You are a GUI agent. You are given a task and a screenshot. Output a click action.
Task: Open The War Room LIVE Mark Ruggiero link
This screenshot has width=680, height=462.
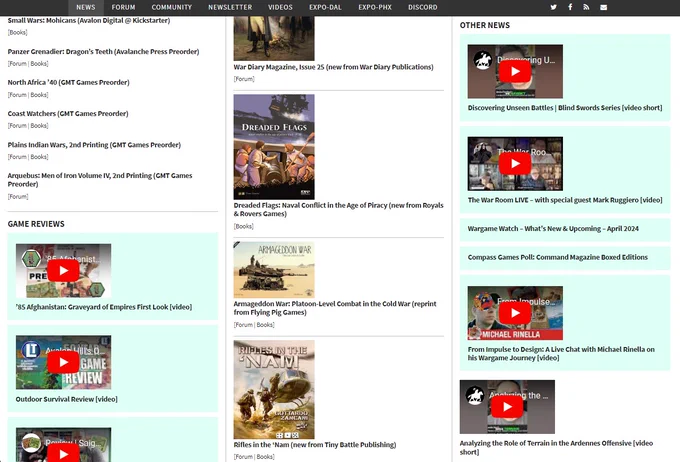(x=565, y=200)
